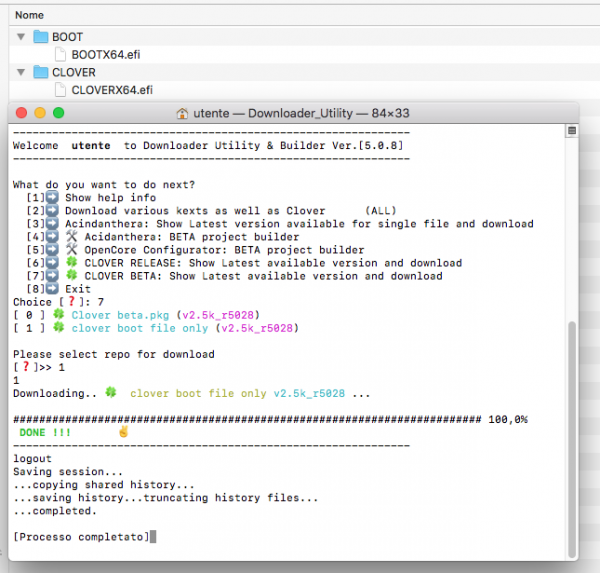Select the CLOVER folder icon
This screenshot has width=600, height=573.
click(x=41, y=72)
